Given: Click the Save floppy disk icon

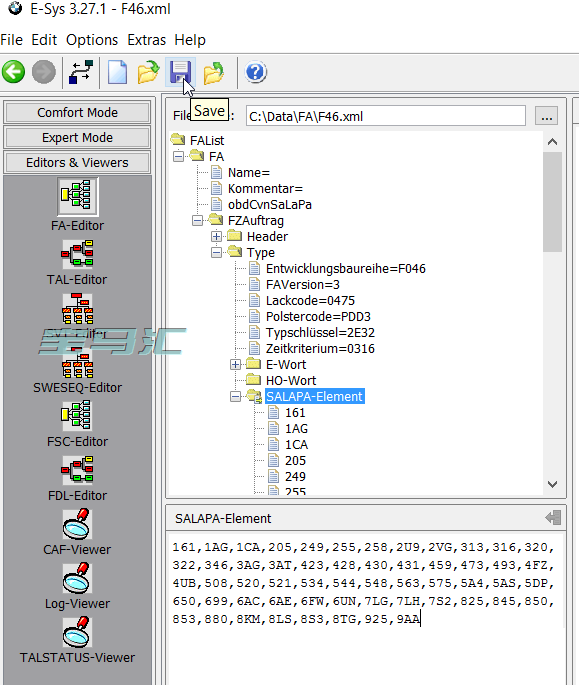Looking at the screenshot, I should click(x=180, y=72).
